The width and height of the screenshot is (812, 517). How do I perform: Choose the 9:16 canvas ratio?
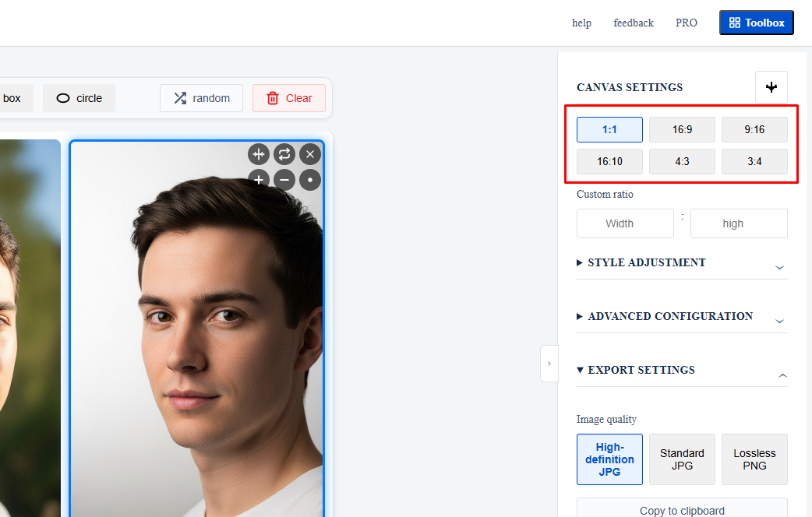(754, 130)
